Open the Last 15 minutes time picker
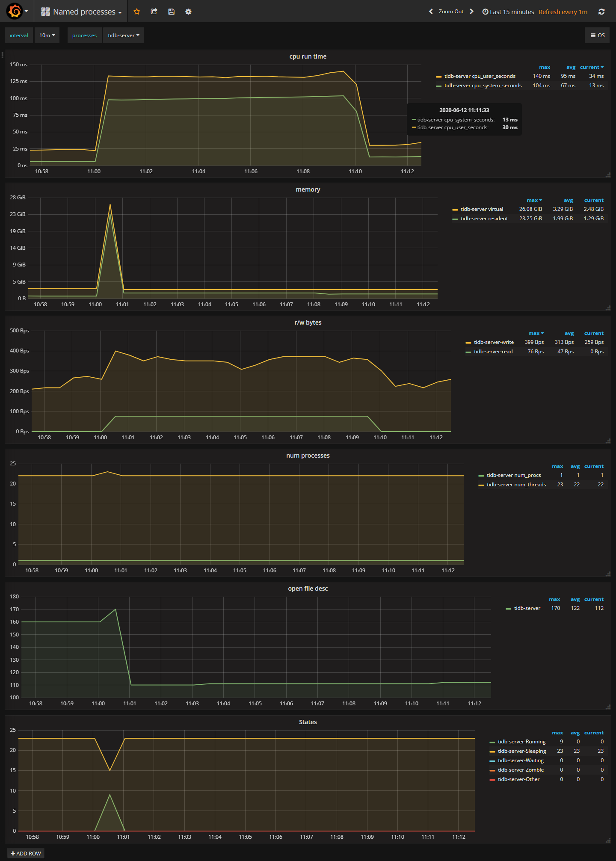616x861 pixels. pos(508,12)
